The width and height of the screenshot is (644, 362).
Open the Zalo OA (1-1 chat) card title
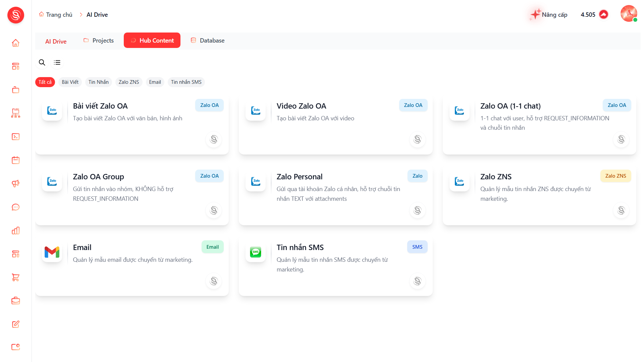click(x=511, y=106)
